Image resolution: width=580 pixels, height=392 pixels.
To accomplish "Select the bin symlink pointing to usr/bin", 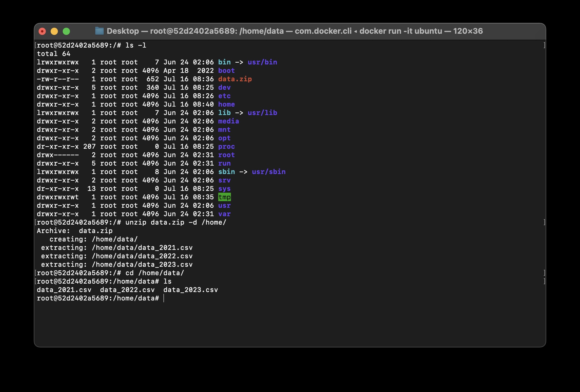I will pyautogui.click(x=224, y=62).
